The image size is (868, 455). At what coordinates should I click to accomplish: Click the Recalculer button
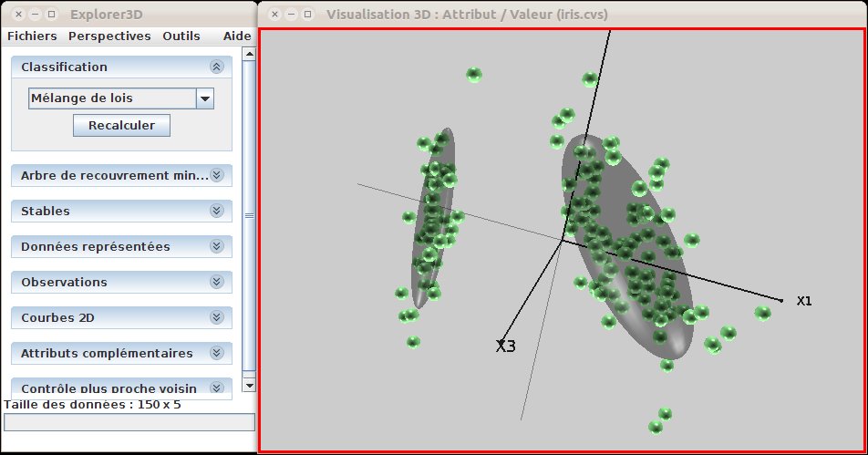point(122,125)
